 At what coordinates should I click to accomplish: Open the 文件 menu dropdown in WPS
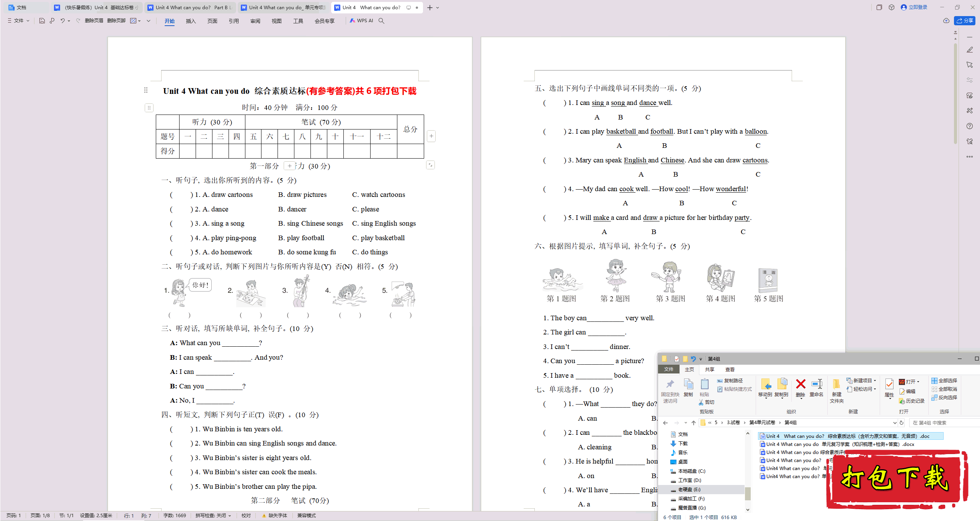point(18,21)
